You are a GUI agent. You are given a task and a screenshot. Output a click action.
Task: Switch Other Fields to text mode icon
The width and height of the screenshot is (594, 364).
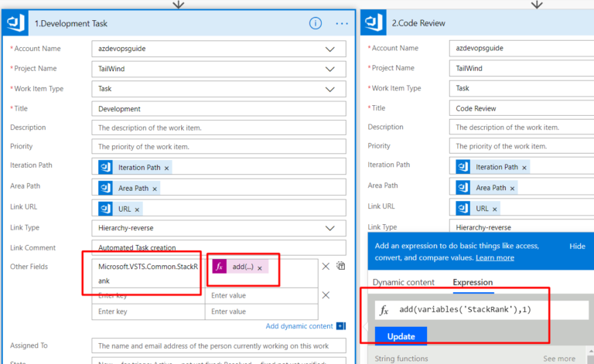pyautogui.click(x=340, y=266)
